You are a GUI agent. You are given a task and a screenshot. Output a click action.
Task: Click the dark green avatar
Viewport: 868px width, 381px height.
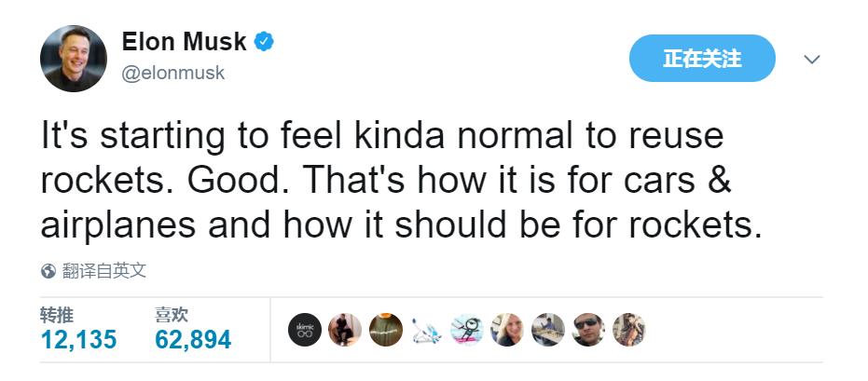386,330
